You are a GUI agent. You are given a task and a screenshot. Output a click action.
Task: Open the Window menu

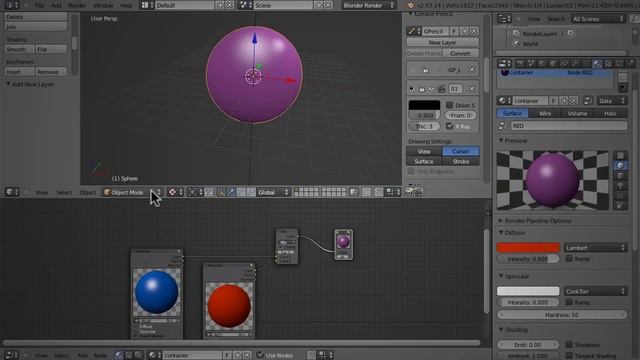pyautogui.click(x=104, y=5)
